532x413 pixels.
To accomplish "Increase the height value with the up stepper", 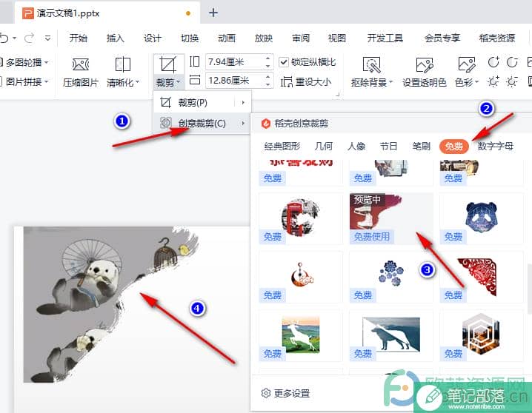I will (267, 58).
